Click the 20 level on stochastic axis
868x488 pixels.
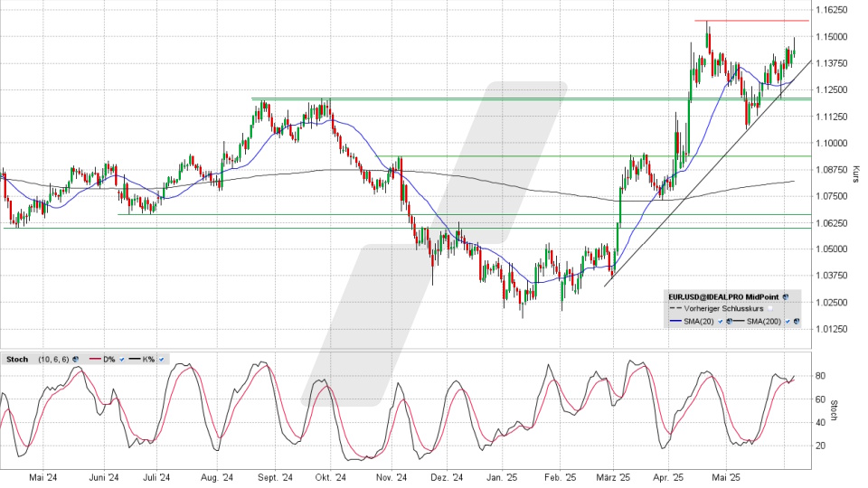820,446
